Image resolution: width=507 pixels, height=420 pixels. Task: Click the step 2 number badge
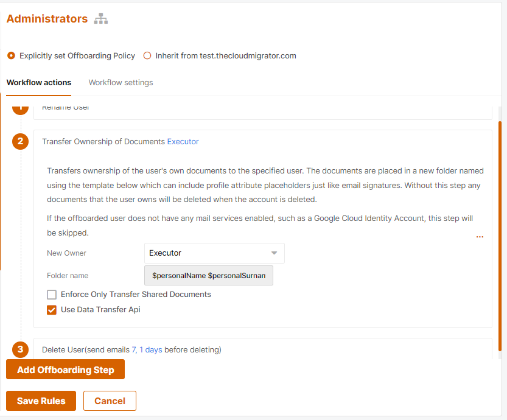coord(20,142)
